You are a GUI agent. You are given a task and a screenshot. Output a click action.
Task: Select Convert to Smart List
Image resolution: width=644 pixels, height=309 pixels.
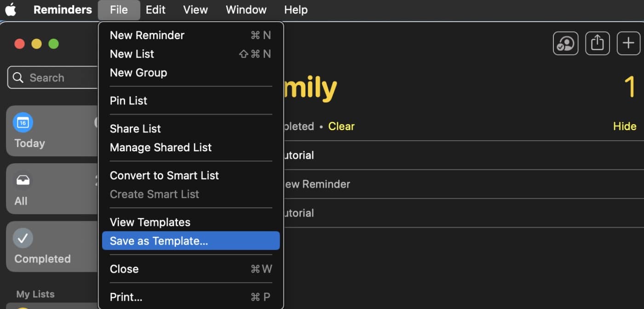point(164,176)
